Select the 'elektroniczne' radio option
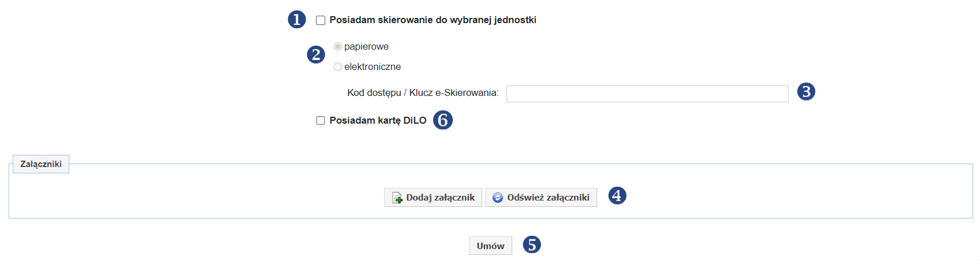 point(338,66)
